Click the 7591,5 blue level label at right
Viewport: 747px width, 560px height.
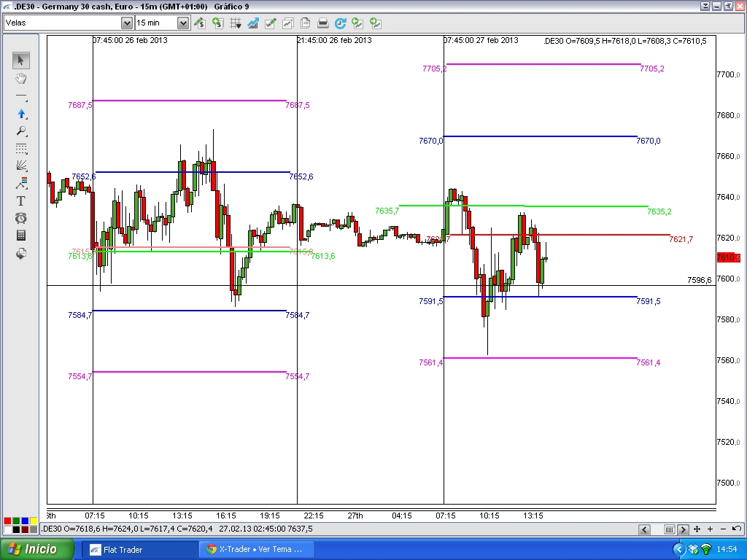pos(649,301)
